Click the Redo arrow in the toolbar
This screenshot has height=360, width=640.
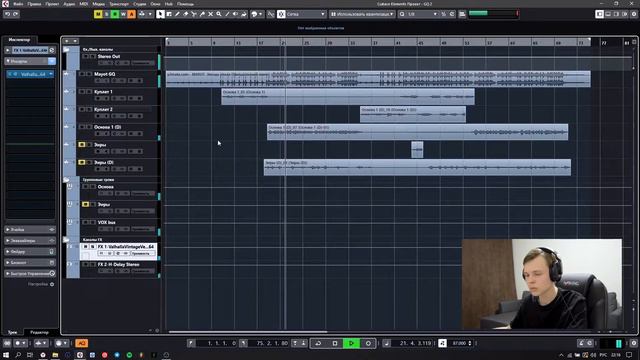coord(16,14)
